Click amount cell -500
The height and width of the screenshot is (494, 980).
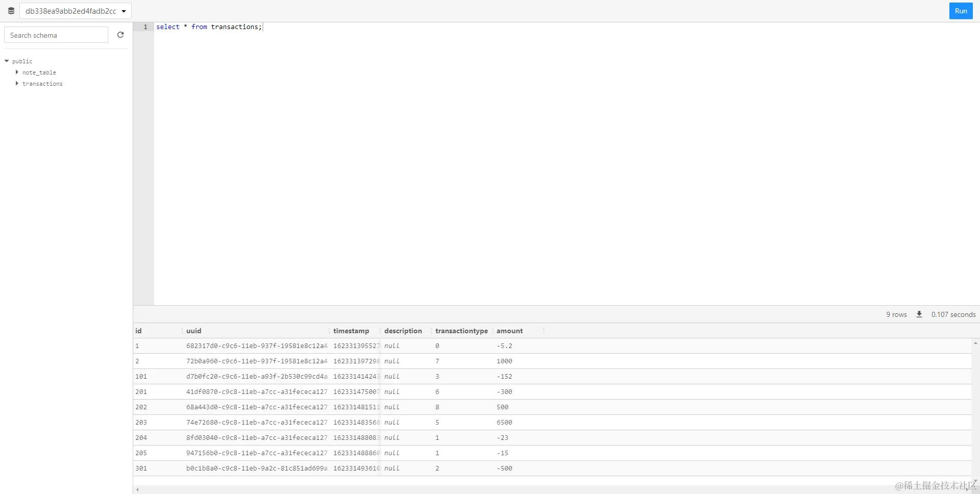(504, 468)
